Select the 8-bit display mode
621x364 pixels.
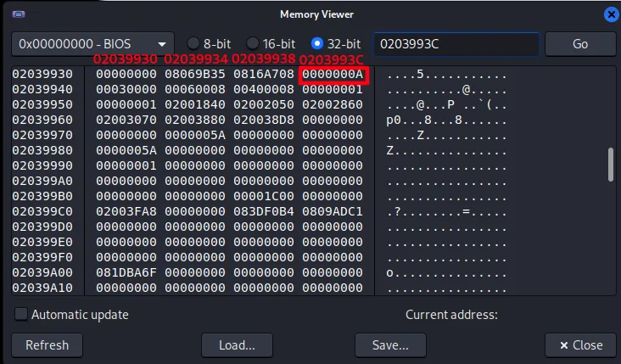coord(193,43)
